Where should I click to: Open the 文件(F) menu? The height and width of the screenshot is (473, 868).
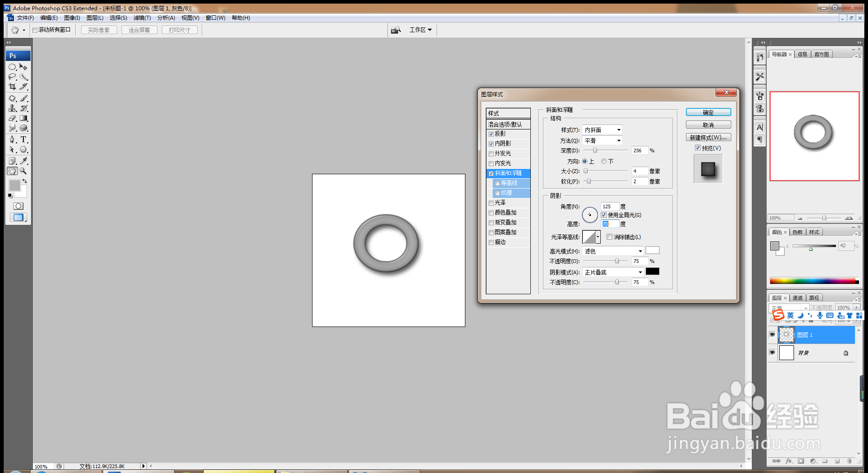[25, 18]
